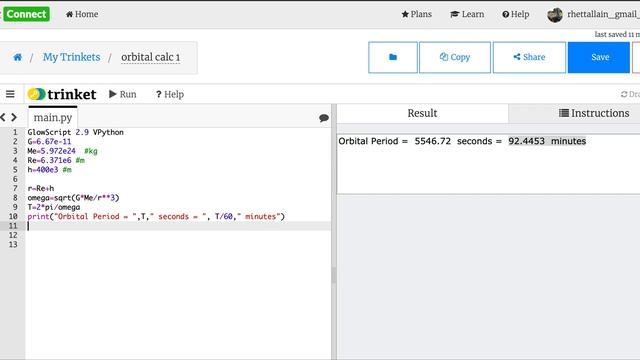Open rhettallain account menu
Screen dimensions: 640x360
pyautogui.click(x=603, y=14)
